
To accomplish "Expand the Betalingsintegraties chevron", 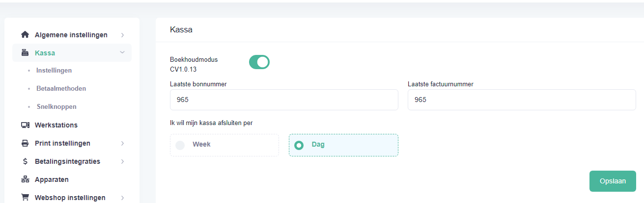I will coord(122,161).
